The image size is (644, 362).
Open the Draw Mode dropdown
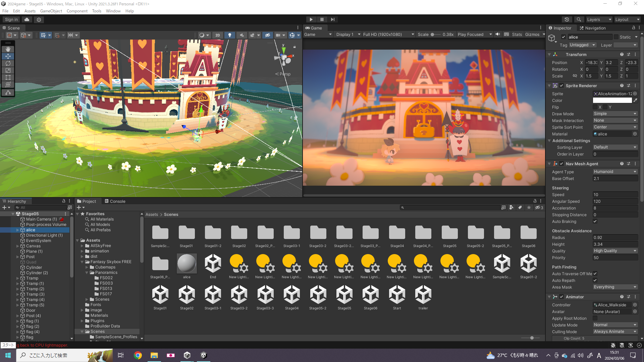pyautogui.click(x=615, y=114)
